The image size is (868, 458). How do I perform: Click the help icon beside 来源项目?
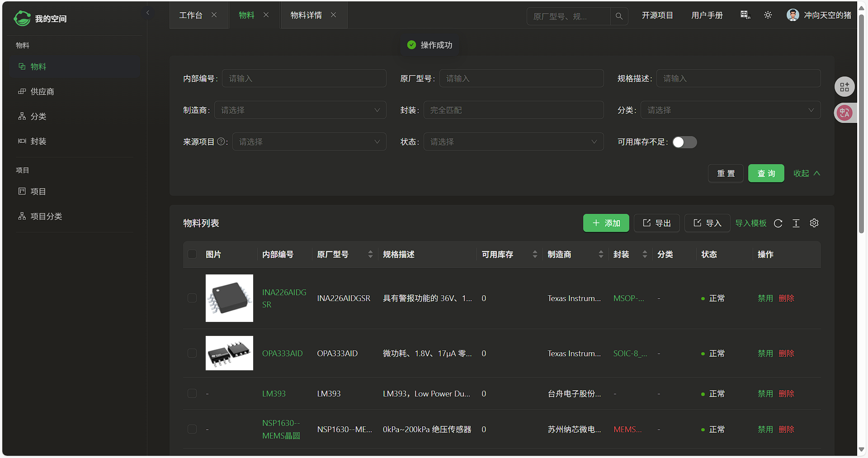pyautogui.click(x=221, y=142)
